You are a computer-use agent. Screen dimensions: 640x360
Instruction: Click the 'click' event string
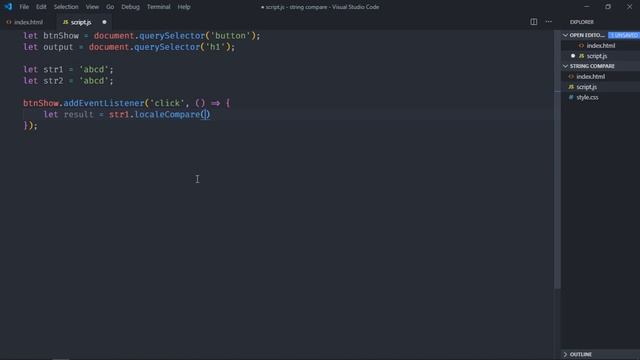pos(167,103)
